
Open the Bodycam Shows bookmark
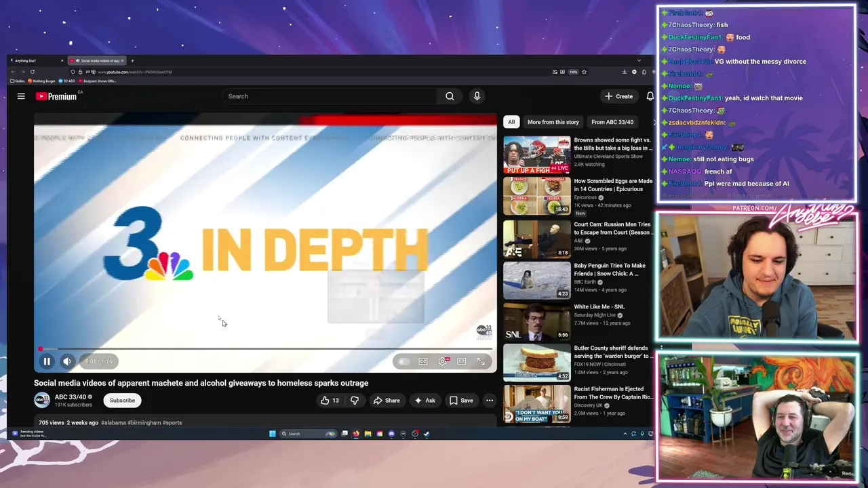[98, 81]
